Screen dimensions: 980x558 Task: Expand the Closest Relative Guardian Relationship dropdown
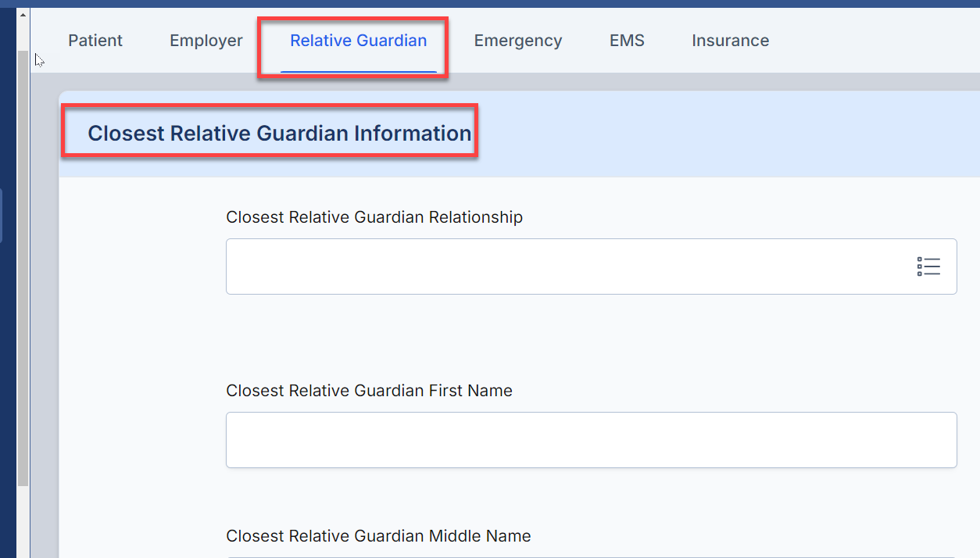click(x=592, y=266)
